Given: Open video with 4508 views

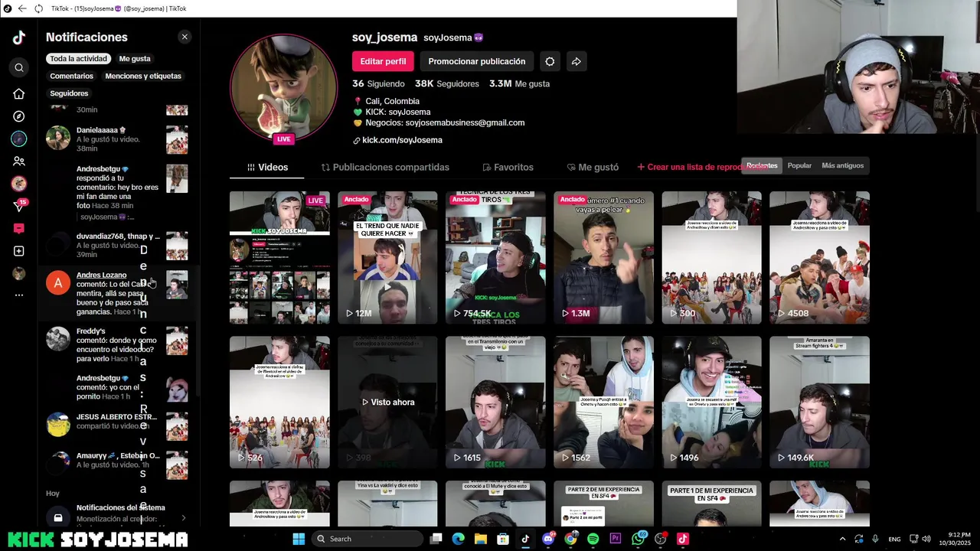Looking at the screenshot, I should (819, 257).
